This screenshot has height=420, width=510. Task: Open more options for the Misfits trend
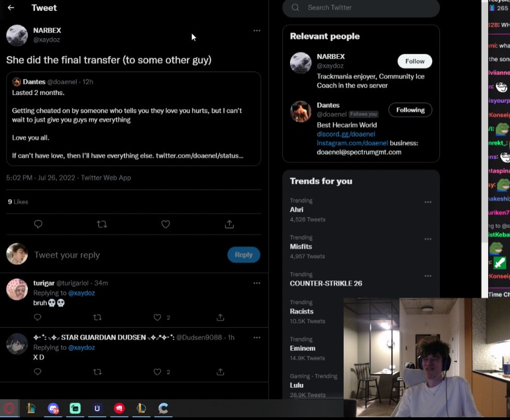428,239
